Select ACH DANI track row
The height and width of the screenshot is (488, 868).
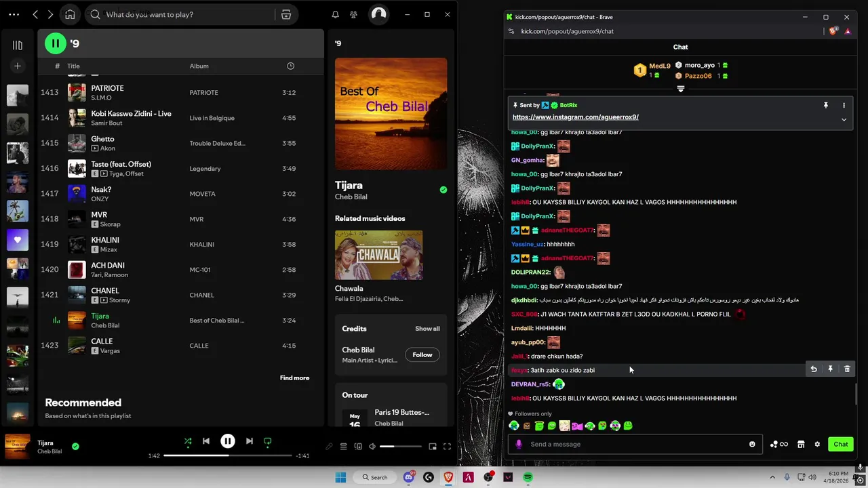click(x=180, y=270)
